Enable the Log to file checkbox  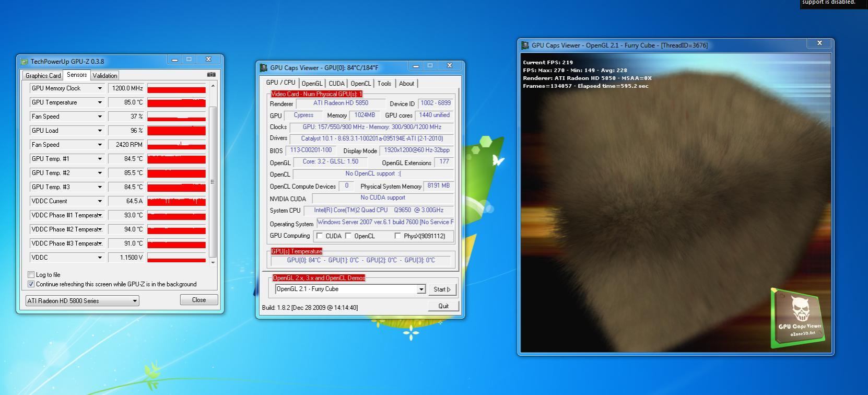tap(31, 275)
